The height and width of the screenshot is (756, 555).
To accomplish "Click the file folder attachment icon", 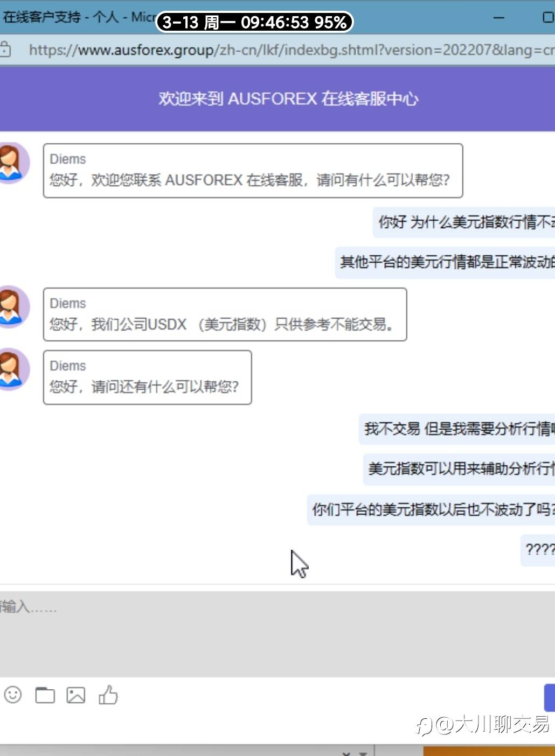I will pos(45,695).
